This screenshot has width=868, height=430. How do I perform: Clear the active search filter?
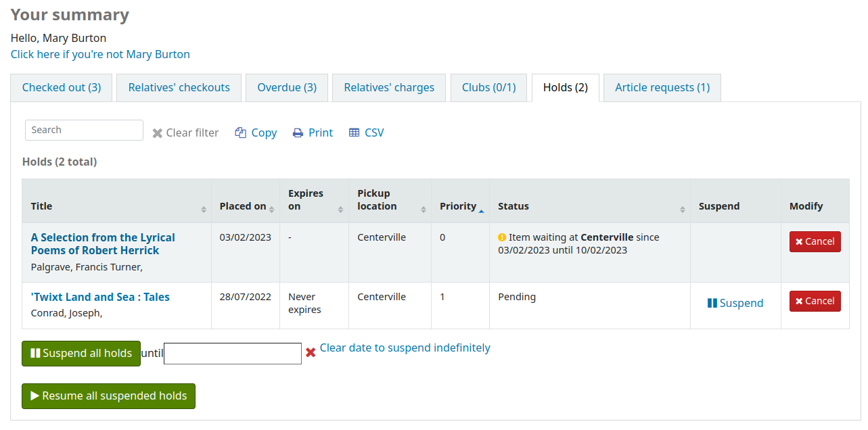coord(185,133)
